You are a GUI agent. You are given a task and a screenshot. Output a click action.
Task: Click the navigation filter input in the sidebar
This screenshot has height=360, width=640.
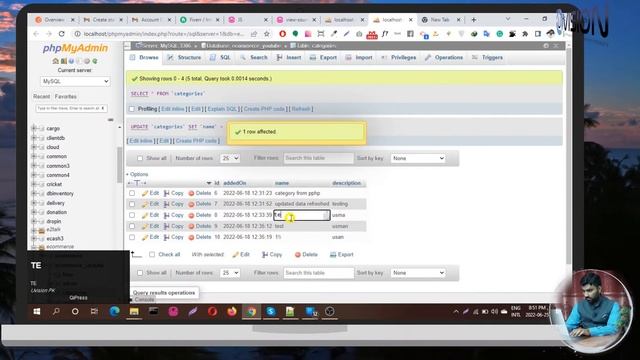[71, 109]
